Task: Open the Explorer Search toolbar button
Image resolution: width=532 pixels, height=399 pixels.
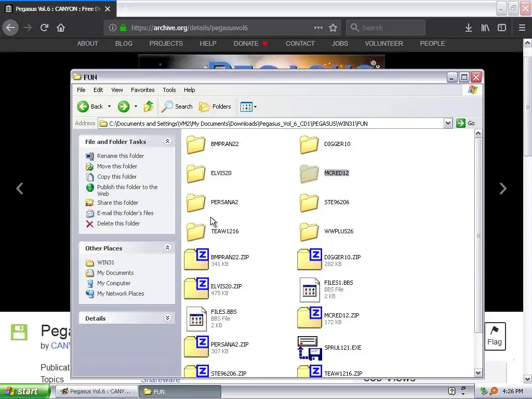Action: click(x=177, y=107)
